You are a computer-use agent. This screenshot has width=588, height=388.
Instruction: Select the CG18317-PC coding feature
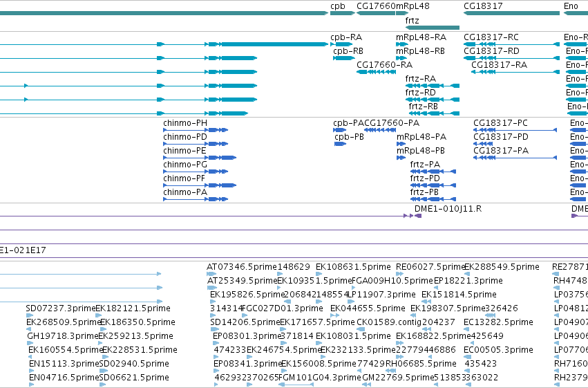[515, 130]
